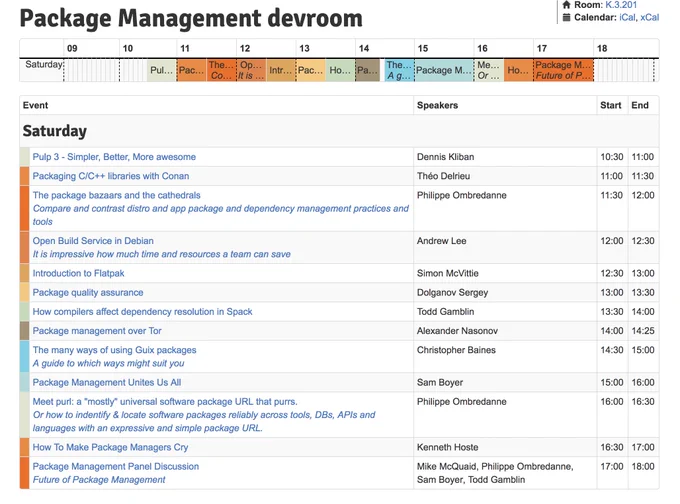This screenshot has width=680, height=504.
Task: Open 'The package bazaars and the cathedrals'
Action: [x=116, y=195]
